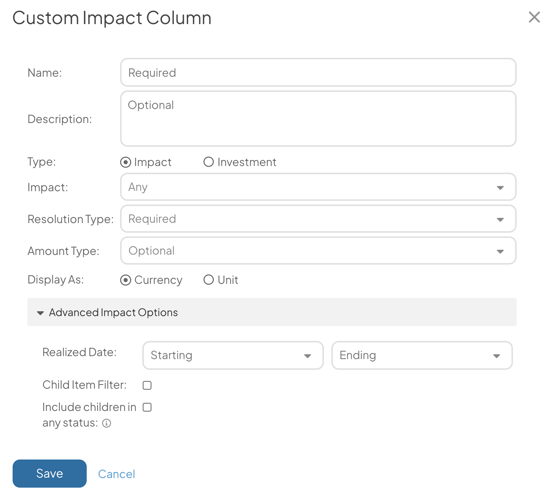Check Include children in any status
This screenshot has height=501, width=550.
[147, 407]
